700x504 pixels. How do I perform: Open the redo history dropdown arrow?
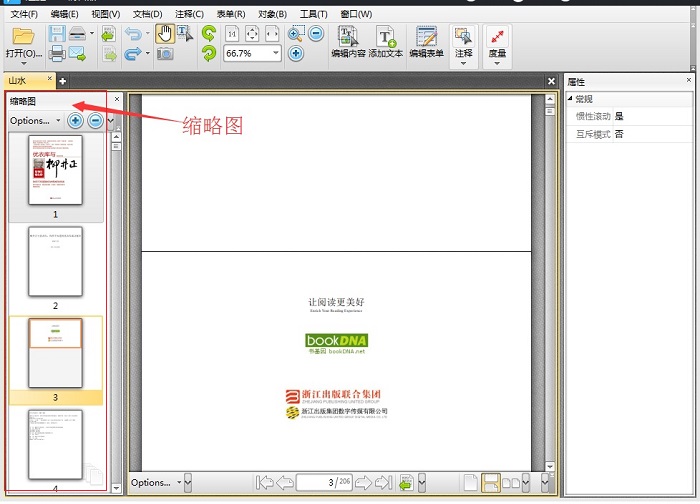(148, 54)
